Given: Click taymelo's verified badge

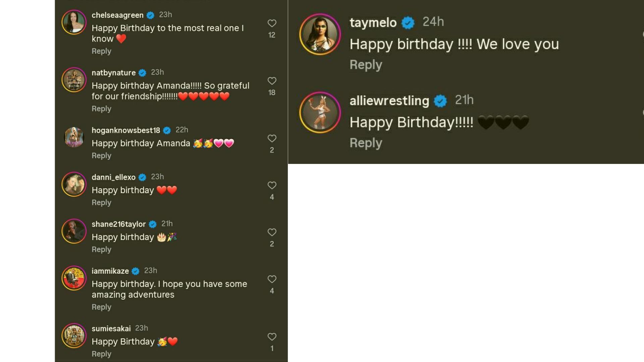Looking at the screenshot, I should tap(407, 22).
